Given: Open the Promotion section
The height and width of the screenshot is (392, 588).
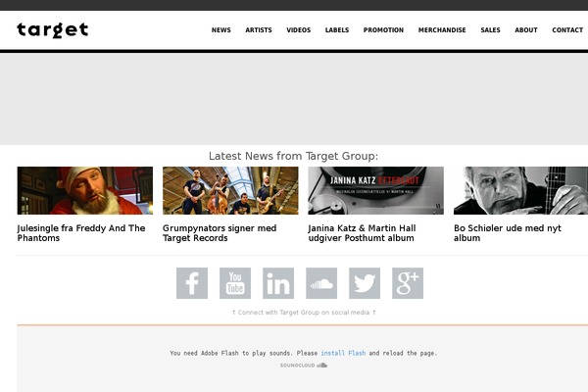Looking at the screenshot, I should pos(383,30).
